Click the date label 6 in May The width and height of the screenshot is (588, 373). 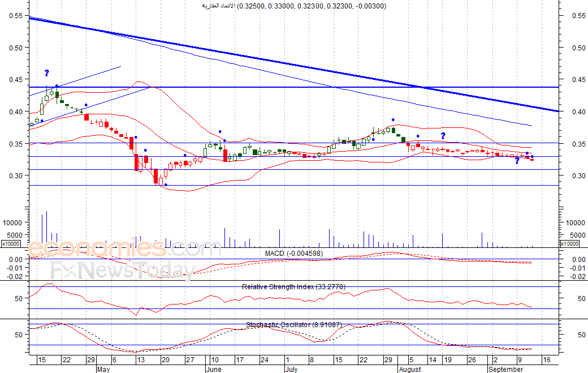[114, 360]
